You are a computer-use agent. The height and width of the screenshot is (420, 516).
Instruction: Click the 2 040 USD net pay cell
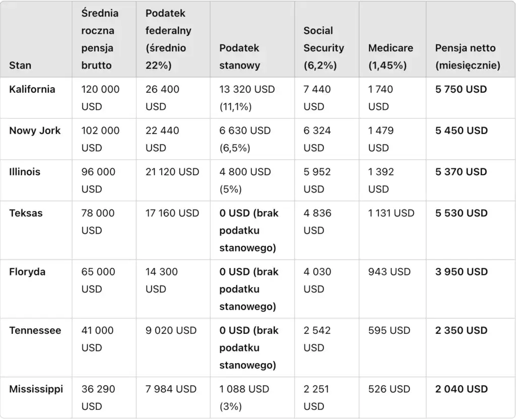click(x=461, y=389)
